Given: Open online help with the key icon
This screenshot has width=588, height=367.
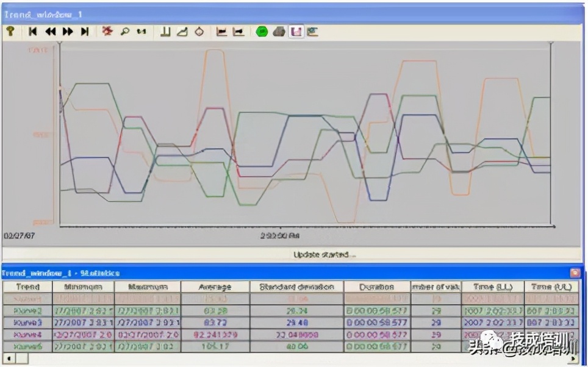Looking at the screenshot, I should [10, 31].
